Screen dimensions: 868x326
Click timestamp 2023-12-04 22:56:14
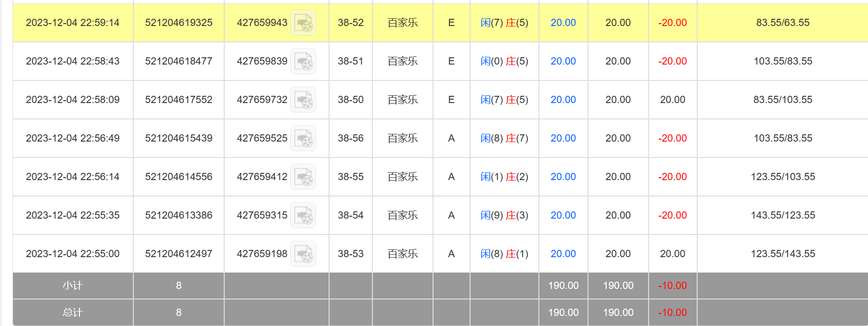pos(73,177)
